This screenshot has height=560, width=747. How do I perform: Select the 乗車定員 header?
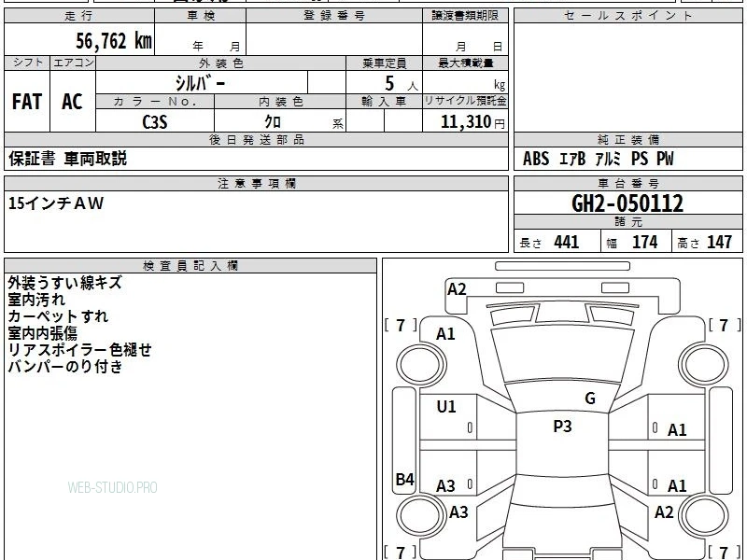[x=384, y=63]
